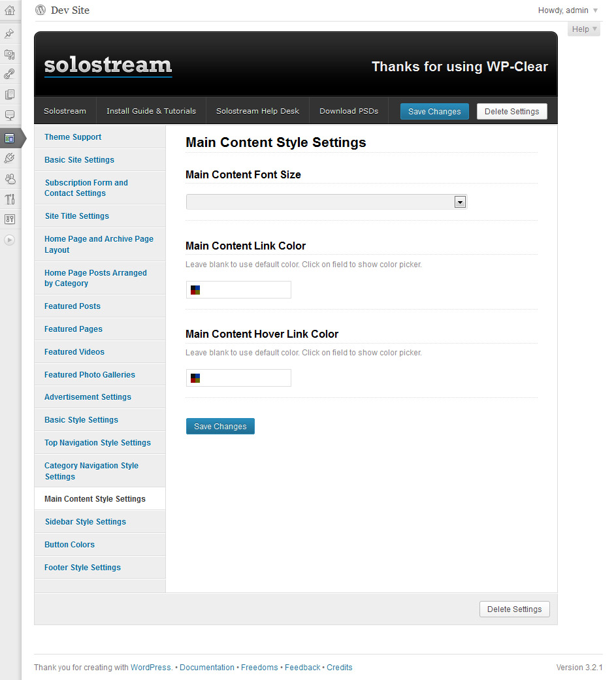This screenshot has width=616, height=680.
Task: Open Solostream Help Desk nav item
Action: [257, 111]
